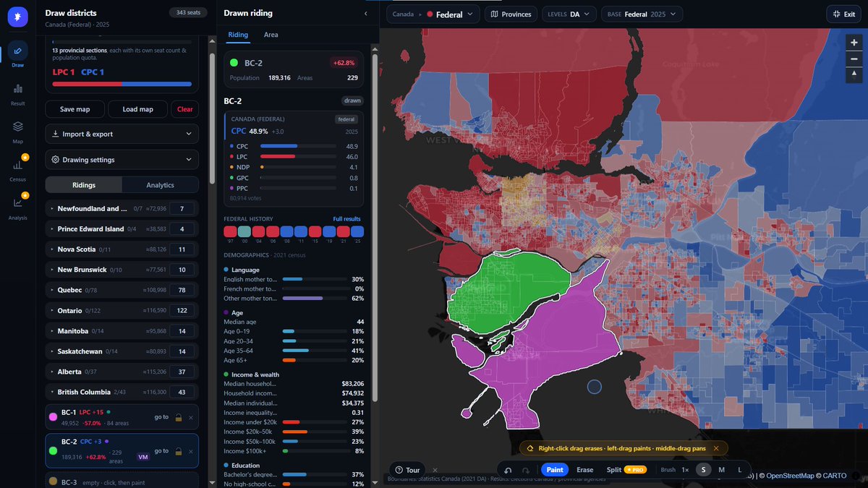The height and width of the screenshot is (488, 868).
Task: Collapse the Drawn riding panel
Action: click(366, 14)
